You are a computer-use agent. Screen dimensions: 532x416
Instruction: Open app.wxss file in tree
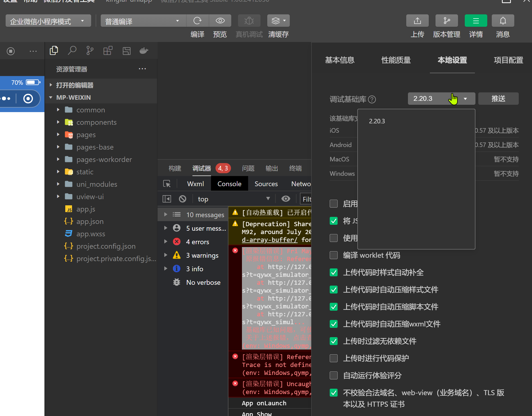(x=91, y=234)
